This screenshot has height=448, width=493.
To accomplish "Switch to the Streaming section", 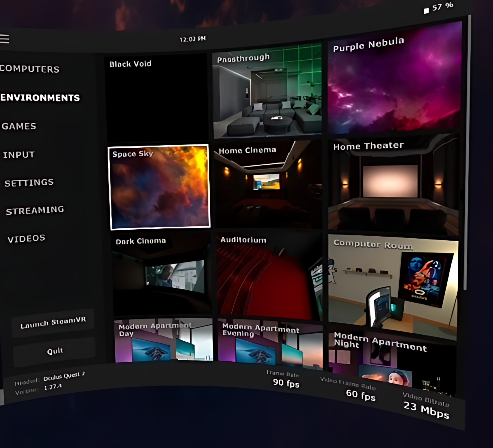I will tap(35, 210).
